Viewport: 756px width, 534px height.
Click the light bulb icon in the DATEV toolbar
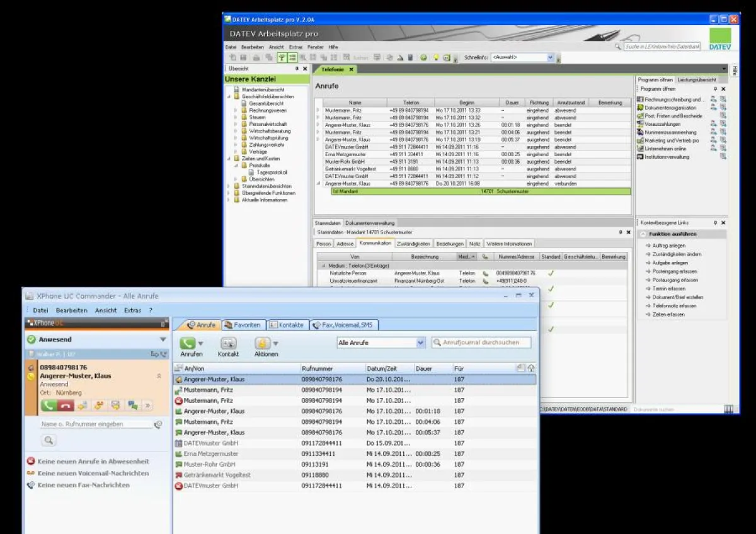tap(435, 57)
